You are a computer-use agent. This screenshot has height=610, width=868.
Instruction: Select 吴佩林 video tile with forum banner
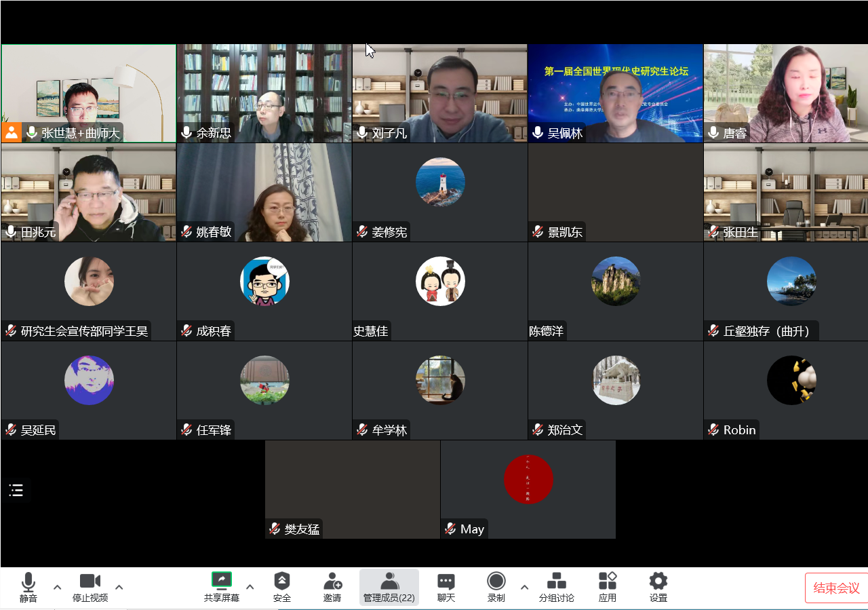tap(615, 93)
